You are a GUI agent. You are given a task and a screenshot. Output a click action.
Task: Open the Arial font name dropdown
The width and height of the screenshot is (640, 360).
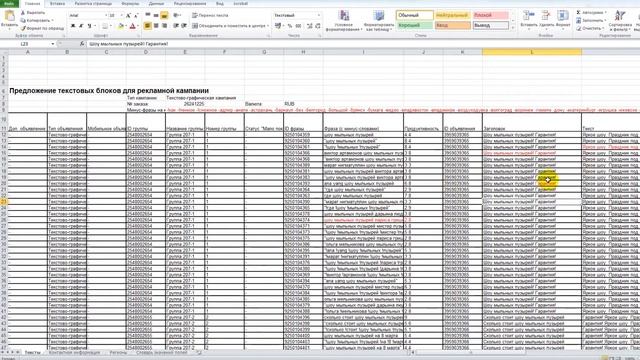click(x=106, y=16)
